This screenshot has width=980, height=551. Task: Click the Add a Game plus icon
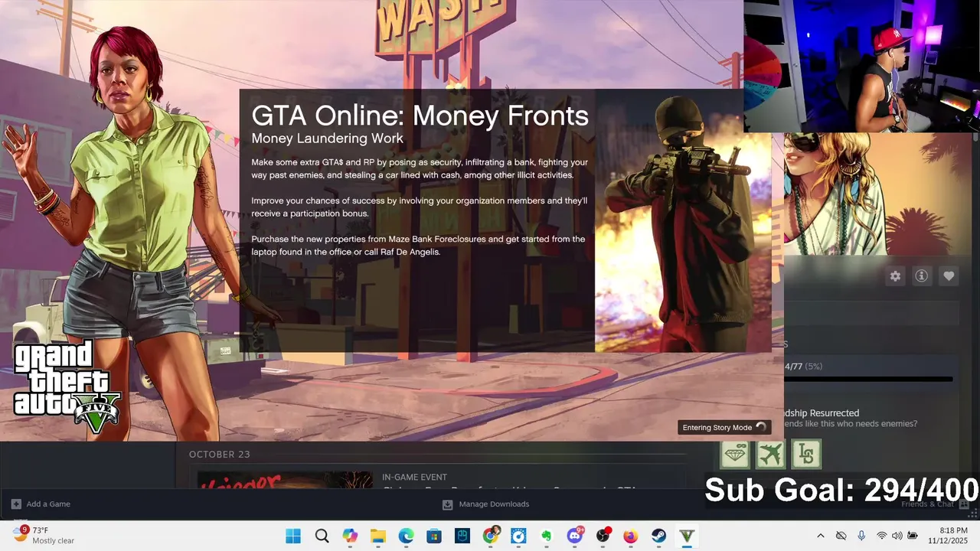pyautogui.click(x=16, y=504)
